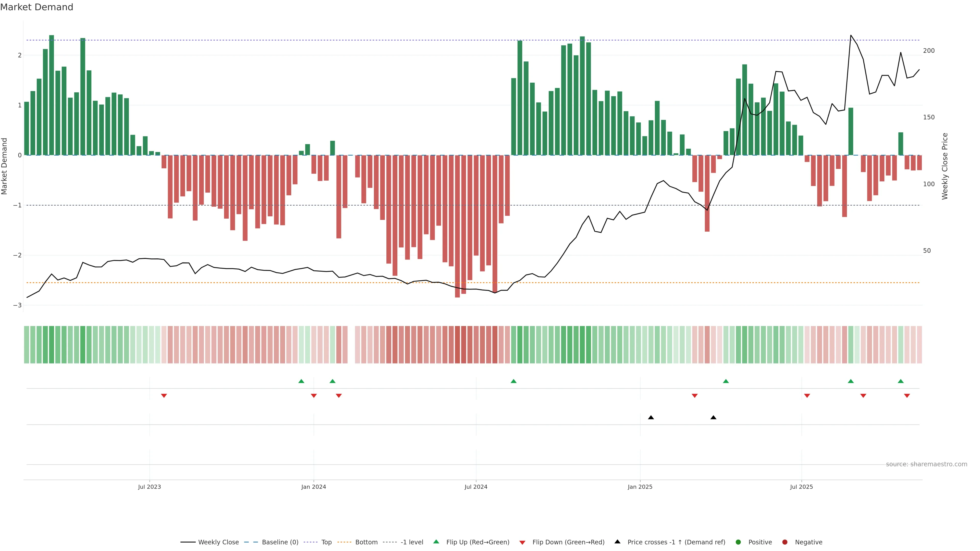The width and height of the screenshot is (980, 551).
Task: Click the second black price-cross triangle marker
Action: pos(713,418)
